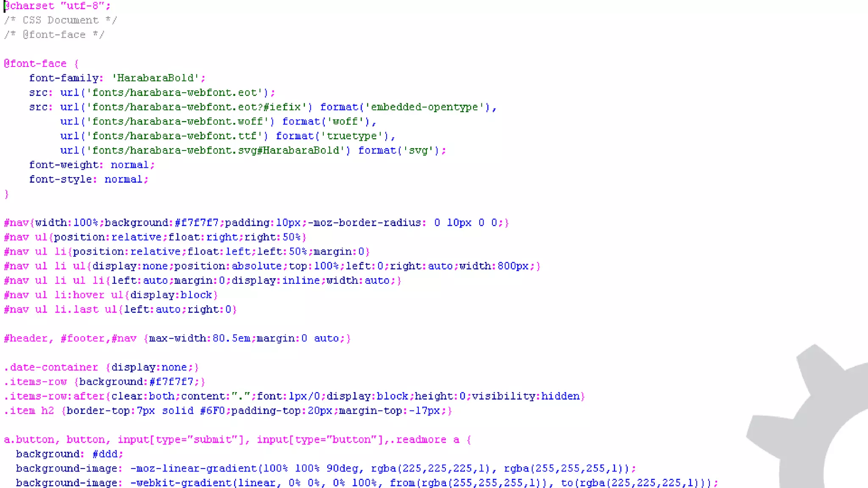Click the .date-container selector
Screen dimensions: 868x488
(x=51, y=367)
